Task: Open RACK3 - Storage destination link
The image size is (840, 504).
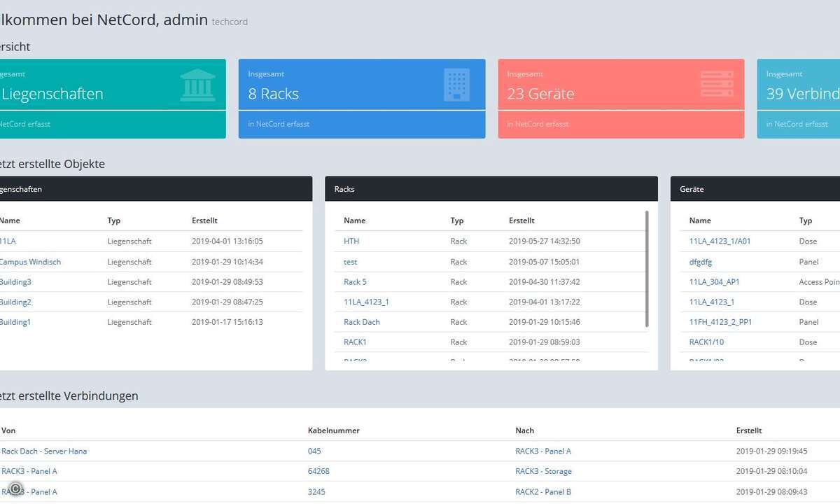Action: [x=544, y=471]
